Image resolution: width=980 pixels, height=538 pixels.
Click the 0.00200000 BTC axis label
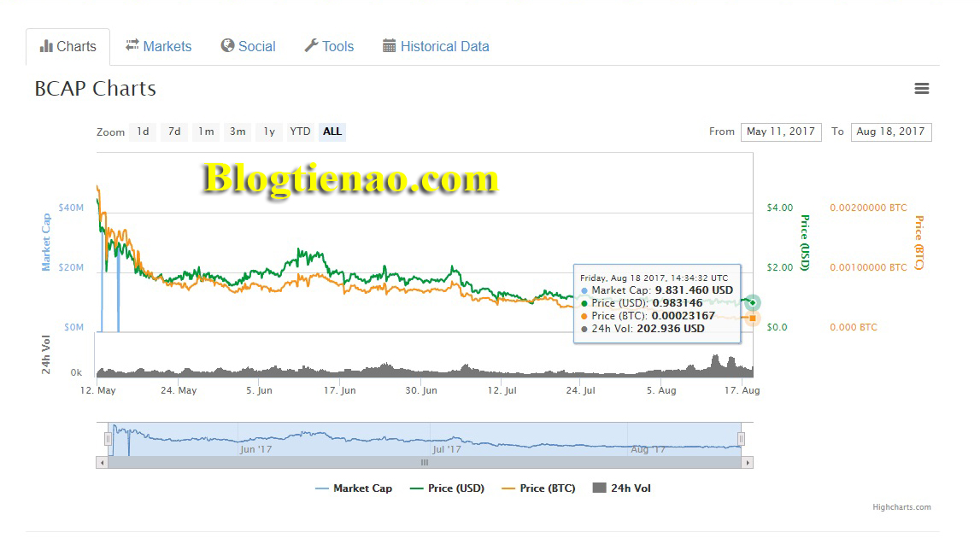868,208
